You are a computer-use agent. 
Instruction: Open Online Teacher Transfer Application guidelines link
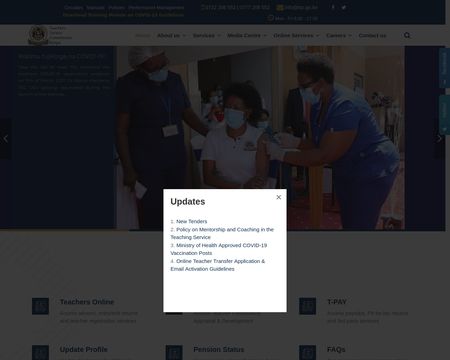[x=218, y=265]
